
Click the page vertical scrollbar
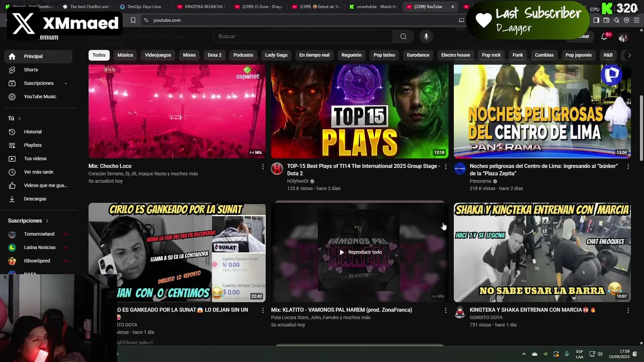coord(641,129)
